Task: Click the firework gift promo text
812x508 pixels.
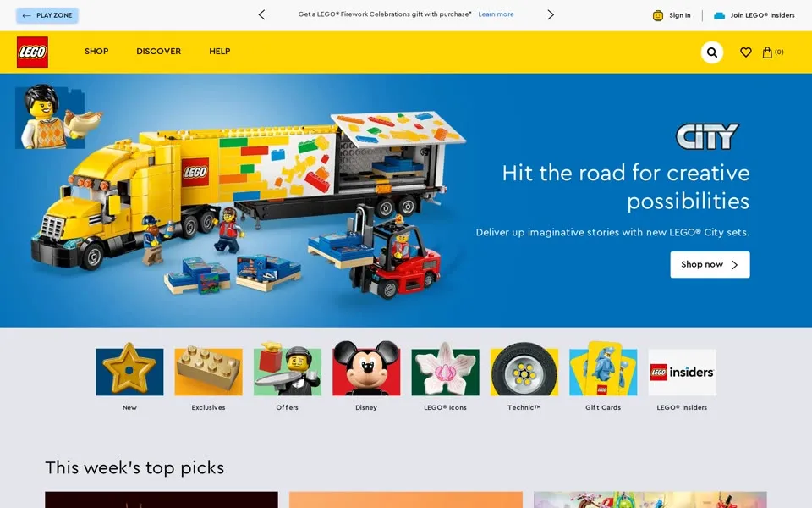Action: pos(385,14)
